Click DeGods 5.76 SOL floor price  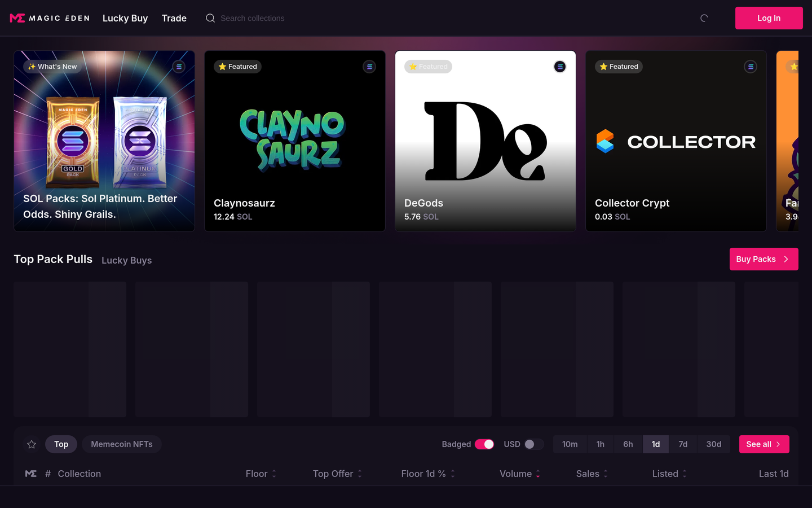coord(421,217)
